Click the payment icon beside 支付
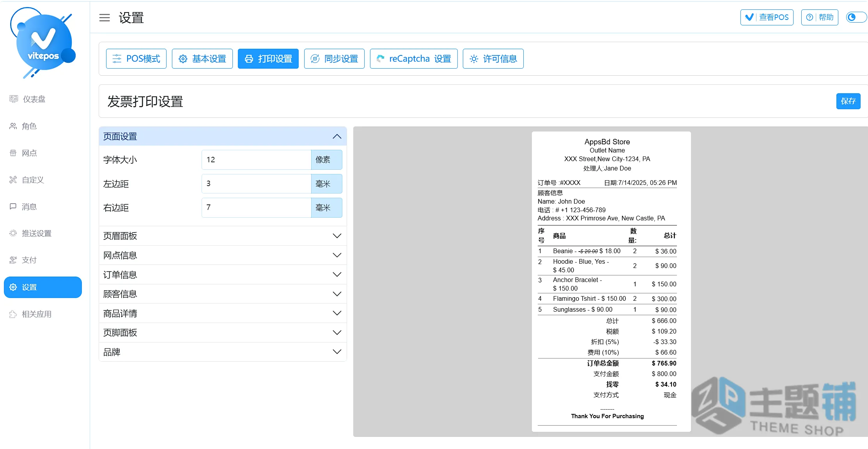The height and width of the screenshot is (449, 868). click(13, 260)
